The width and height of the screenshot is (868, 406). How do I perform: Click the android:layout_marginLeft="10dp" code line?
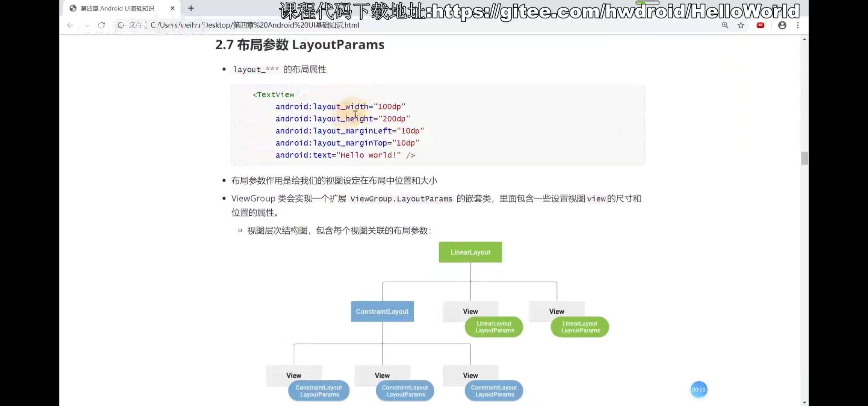click(x=350, y=131)
